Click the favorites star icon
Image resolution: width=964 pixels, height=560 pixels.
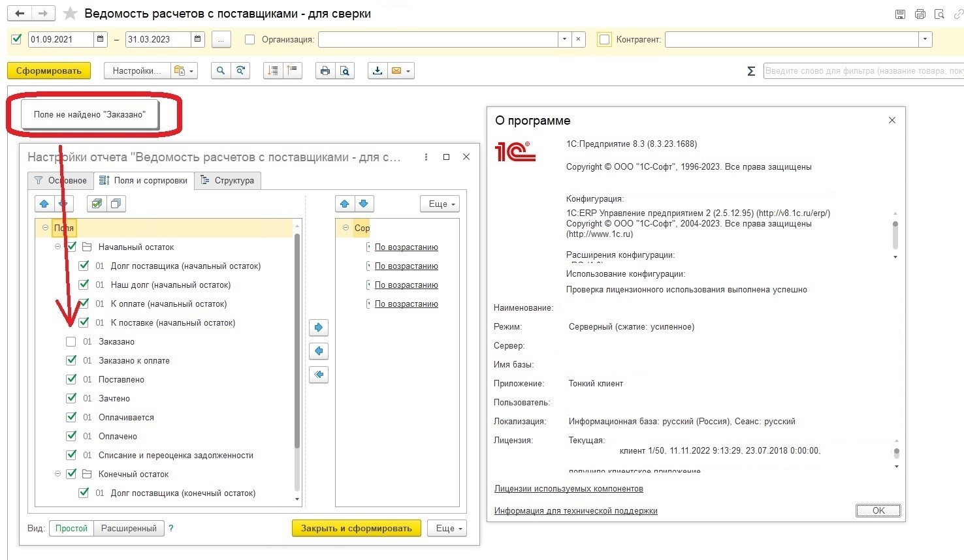pos(70,14)
